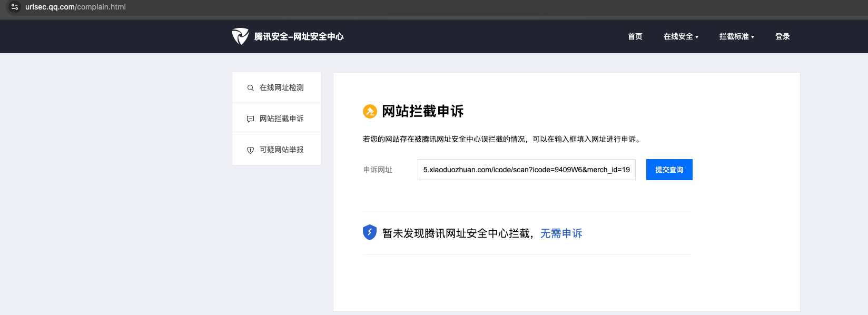Click the 提交查询 button

pyautogui.click(x=669, y=170)
